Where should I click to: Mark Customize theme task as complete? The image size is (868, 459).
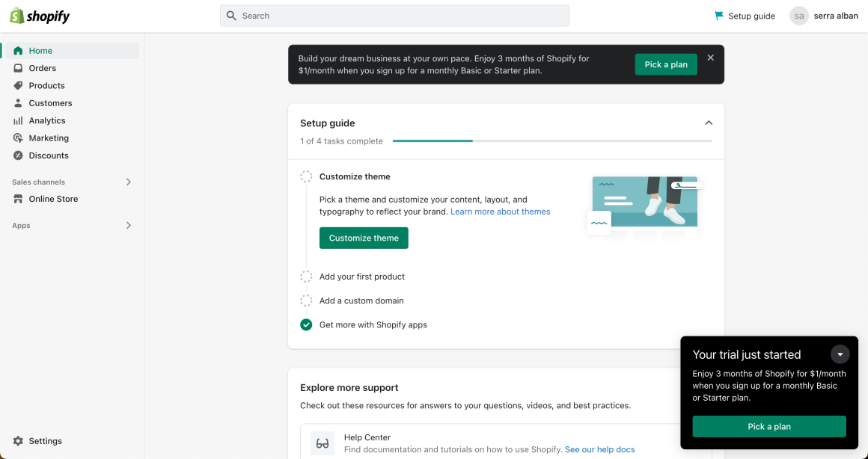[306, 176]
